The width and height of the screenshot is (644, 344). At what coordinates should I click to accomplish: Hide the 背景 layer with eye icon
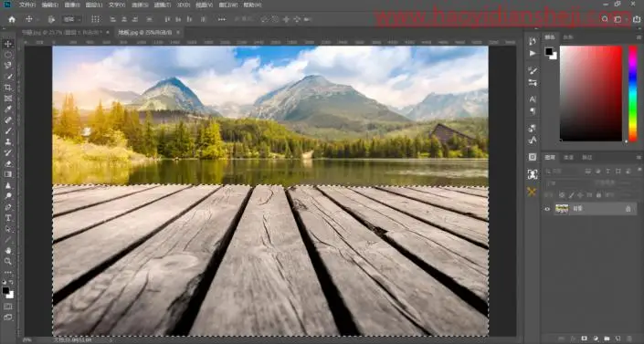coord(547,209)
